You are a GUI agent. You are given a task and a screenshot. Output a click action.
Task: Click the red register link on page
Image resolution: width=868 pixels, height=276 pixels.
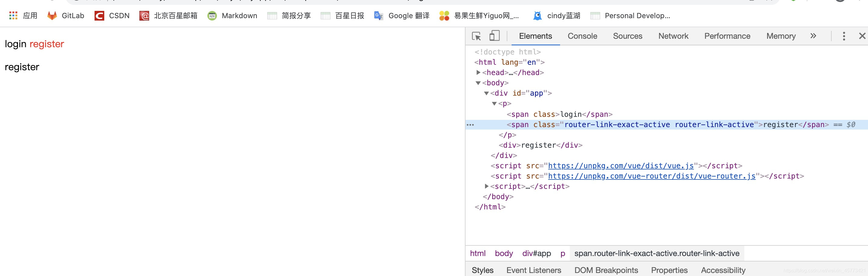(47, 44)
